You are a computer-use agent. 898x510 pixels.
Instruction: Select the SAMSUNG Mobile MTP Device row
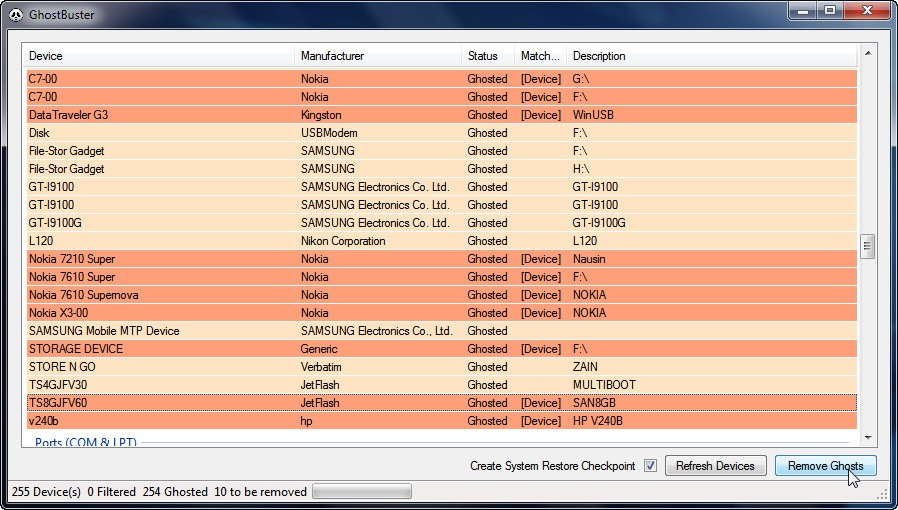coord(442,331)
